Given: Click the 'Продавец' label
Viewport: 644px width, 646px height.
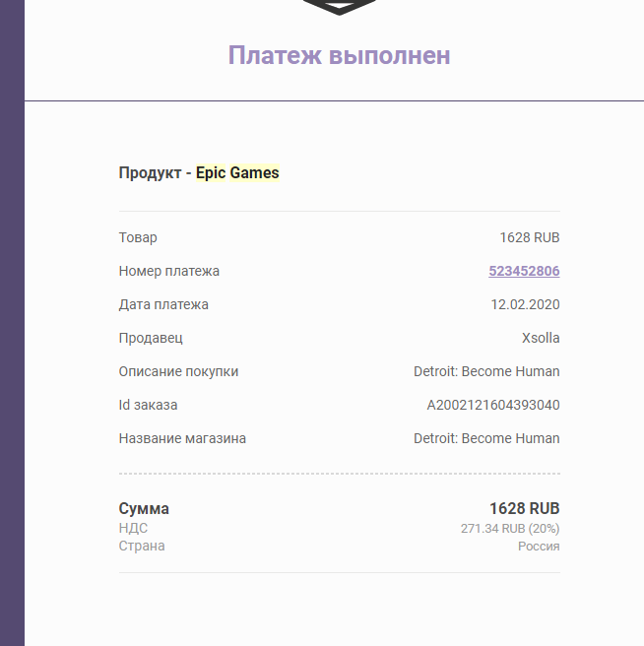Looking at the screenshot, I should tap(151, 338).
